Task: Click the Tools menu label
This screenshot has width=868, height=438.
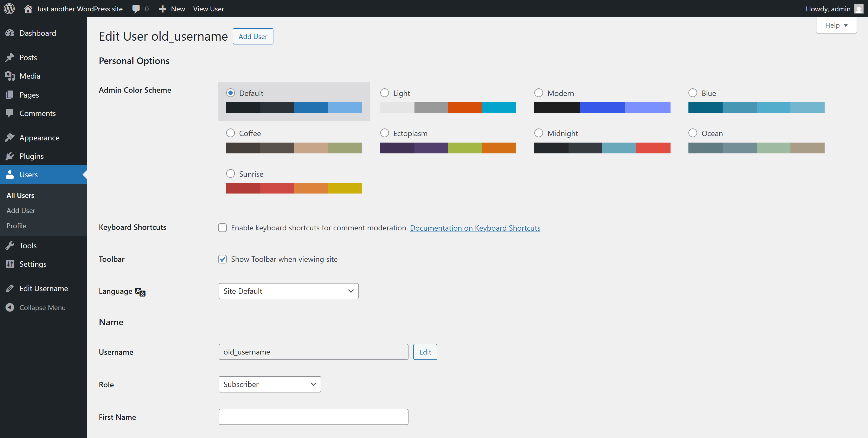Action: pos(28,246)
